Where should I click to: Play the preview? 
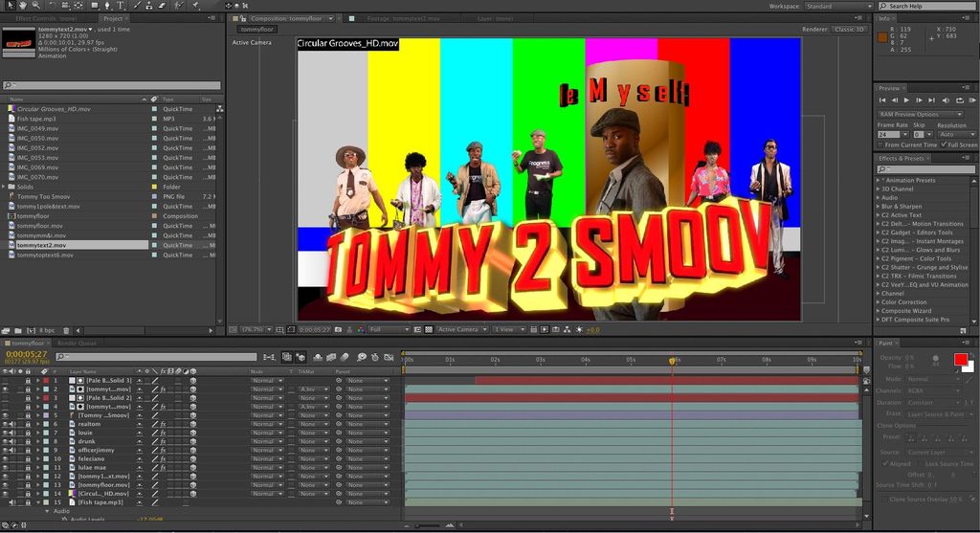tap(907, 100)
